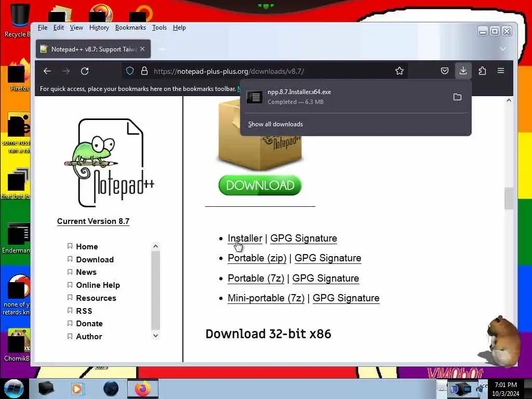Click the Firefox taskbar button
Screen dimensions: 532x399
(143, 389)
